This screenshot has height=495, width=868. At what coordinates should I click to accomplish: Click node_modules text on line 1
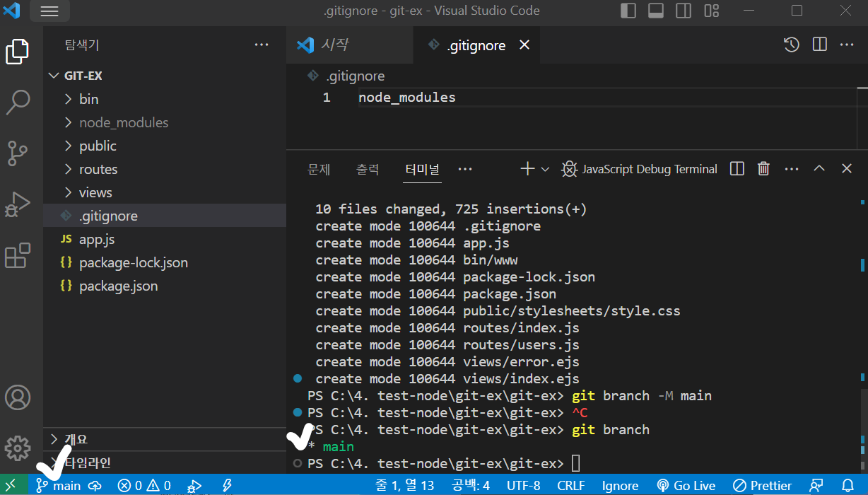pos(407,98)
